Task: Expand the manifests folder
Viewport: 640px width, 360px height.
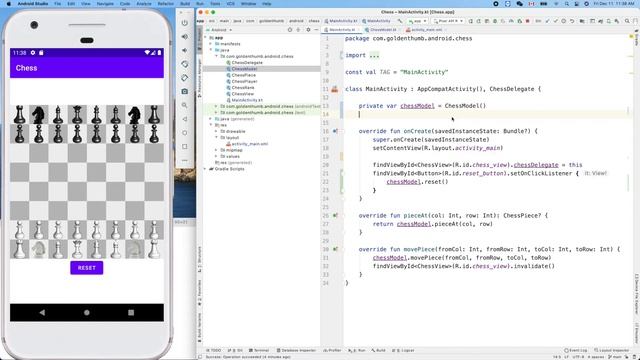Action: [211, 44]
